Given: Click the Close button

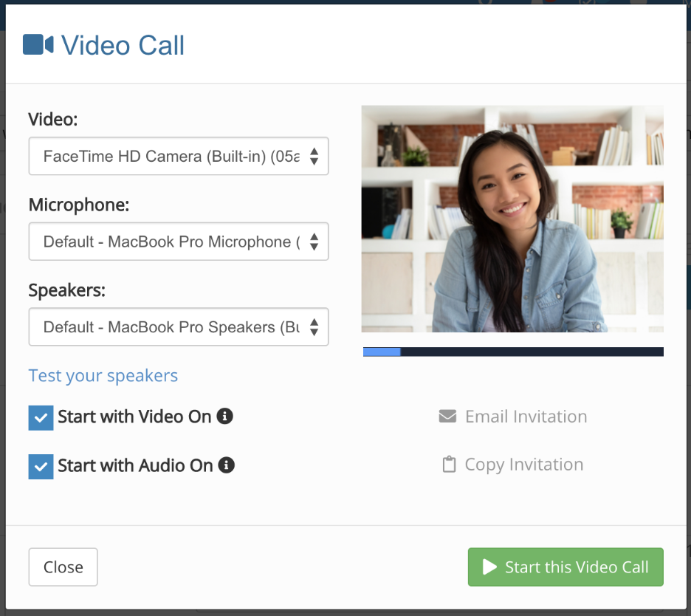Looking at the screenshot, I should pyautogui.click(x=63, y=567).
